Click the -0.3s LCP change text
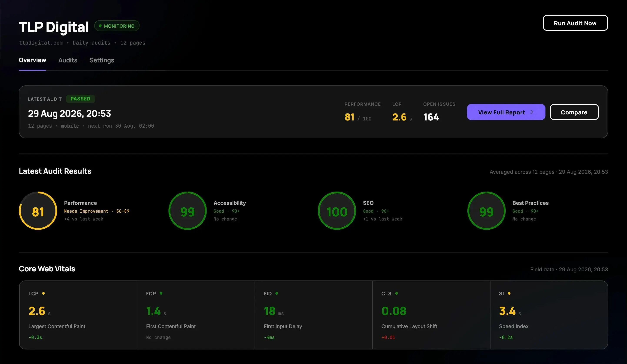This screenshot has width=627, height=364. (35, 337)
